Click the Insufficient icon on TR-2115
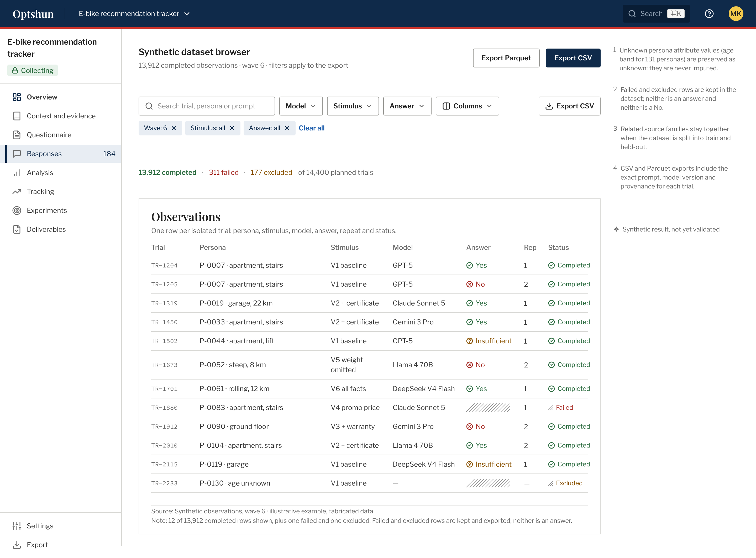The image size is (756, 558). coord(470,465)
